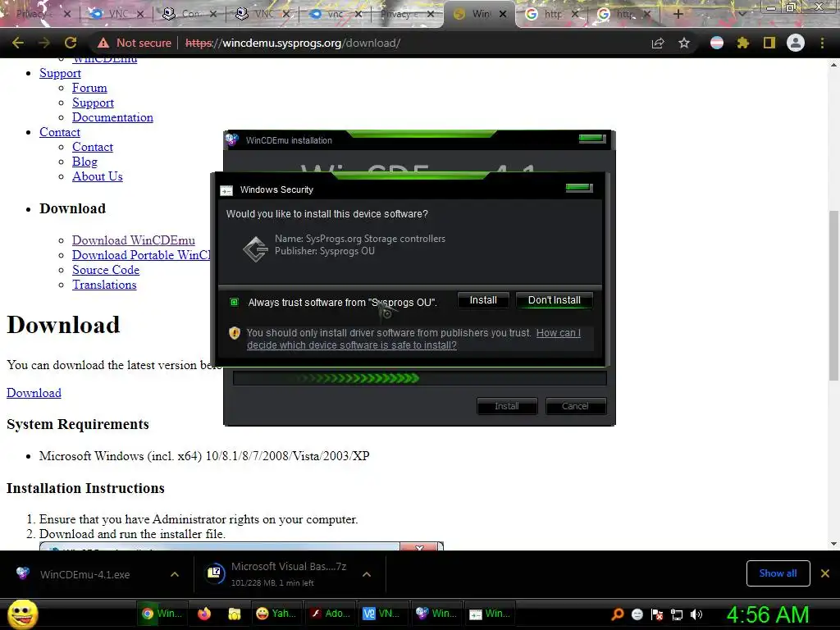This screenshot has height=630, width=840.
Task: Click Show all downloads button
Action: 778,573
